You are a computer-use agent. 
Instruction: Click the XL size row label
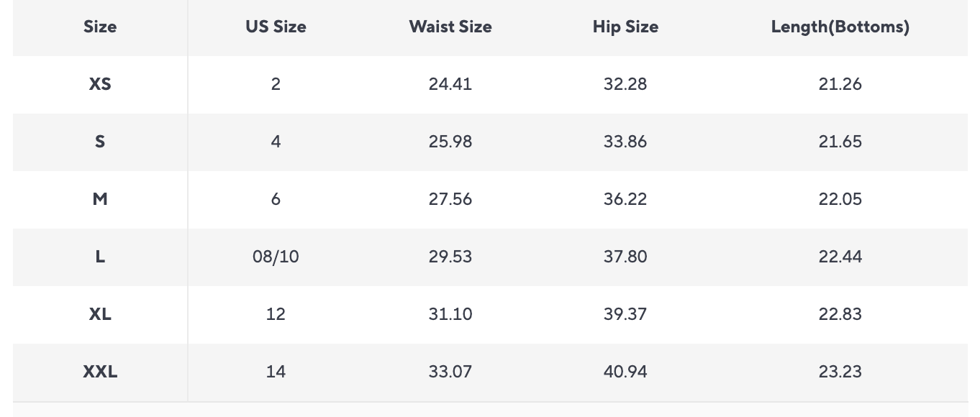coord(100,314)
